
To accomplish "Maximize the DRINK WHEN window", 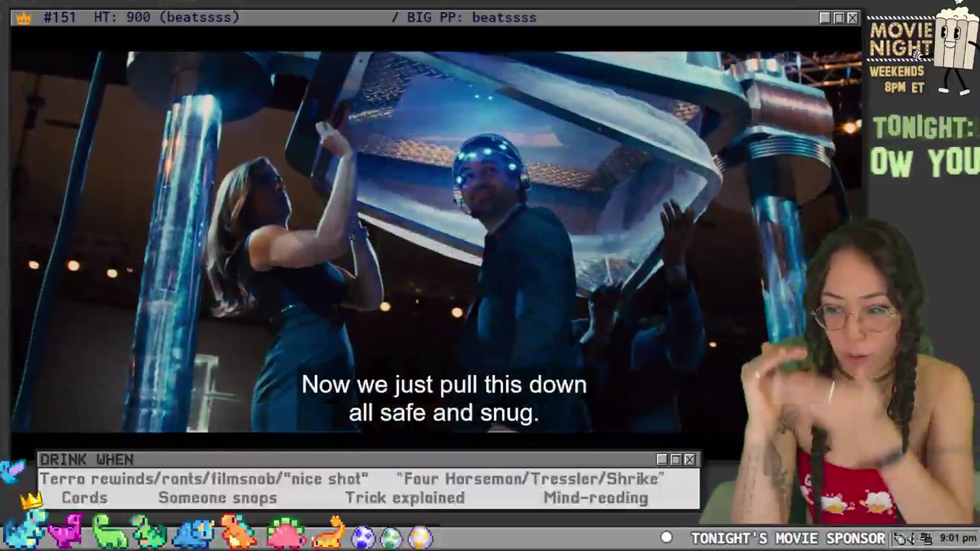I will coord(676,460).
